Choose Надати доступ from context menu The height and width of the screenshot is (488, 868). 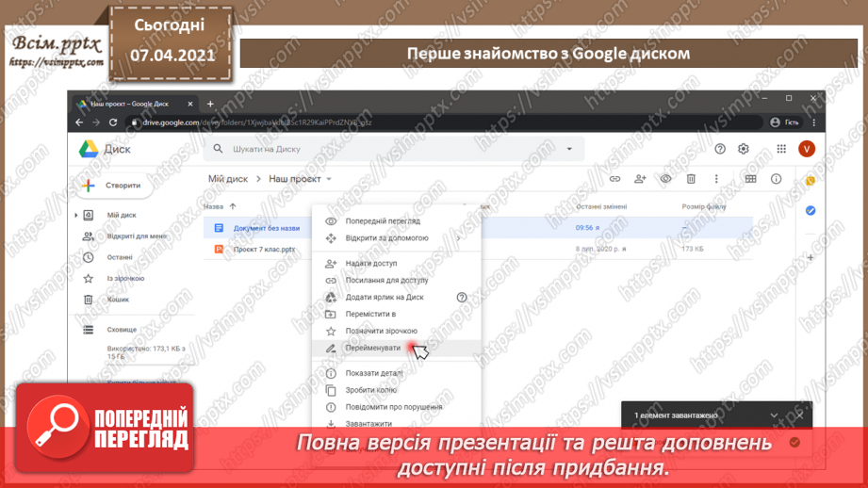pyautogui.click(x=397, y=264)
